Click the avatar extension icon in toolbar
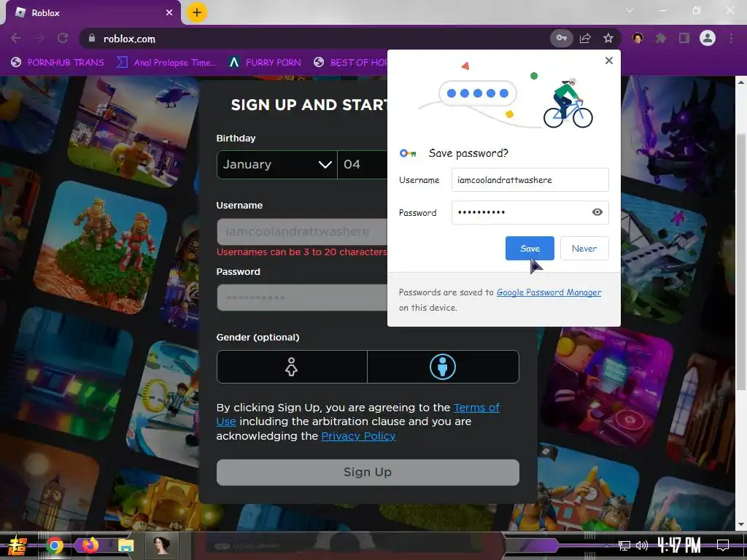747x560 pixels. coord(638,38)
